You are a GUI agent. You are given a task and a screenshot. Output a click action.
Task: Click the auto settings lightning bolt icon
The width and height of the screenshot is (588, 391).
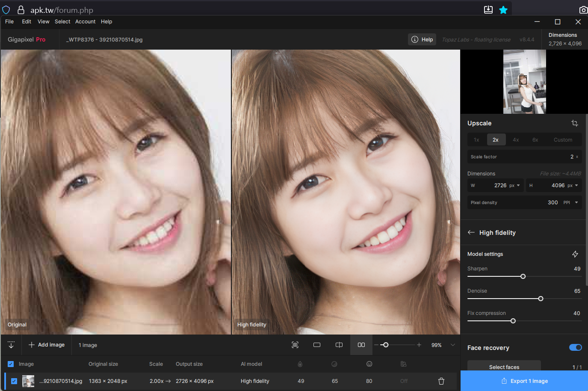coord(575,254)
